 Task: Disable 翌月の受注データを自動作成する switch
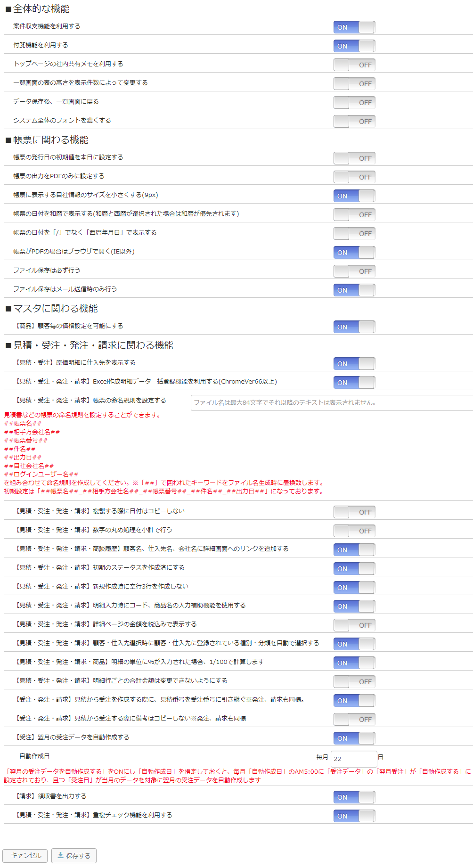(x=354, y=738)
